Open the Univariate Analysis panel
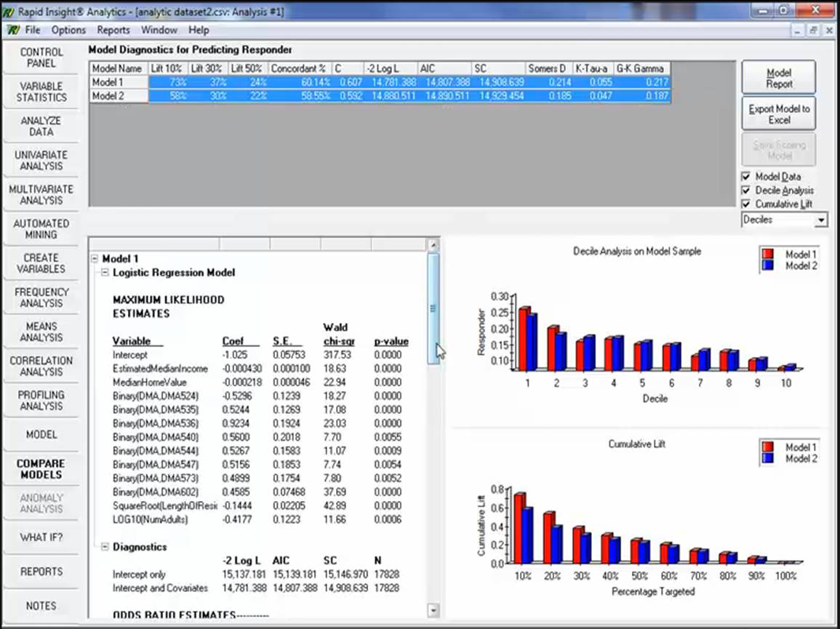Viewport: 840px width, 629px height. (x=41, y=160)
